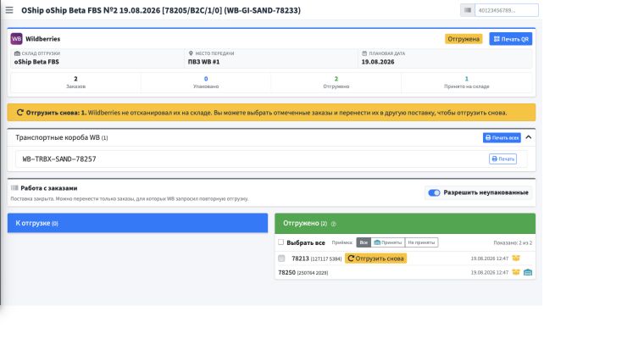This screenshot has height=356, width=644.
Task: Click the yellow box icon for order 78213
Action: [516, 259]
